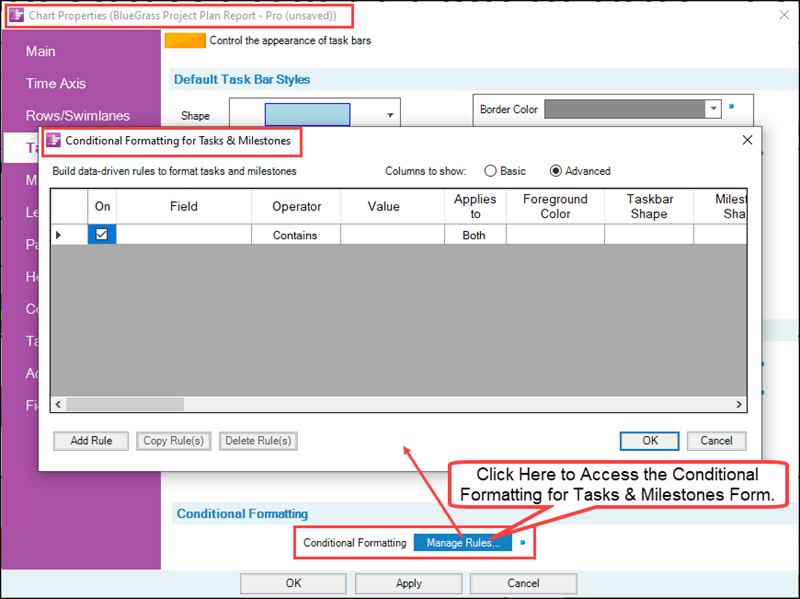Screen dimensions: 800x599
Task: Click the Manage Rules button
Action: point(462,543)
